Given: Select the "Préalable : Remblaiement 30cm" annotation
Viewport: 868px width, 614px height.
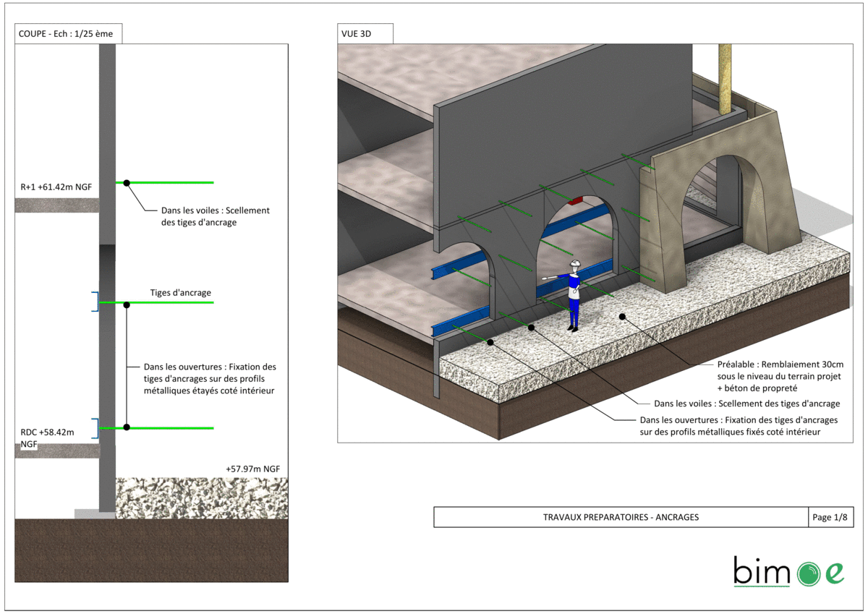Looking at the screenshot, I should pyautogui.click(x=781, y=376).
